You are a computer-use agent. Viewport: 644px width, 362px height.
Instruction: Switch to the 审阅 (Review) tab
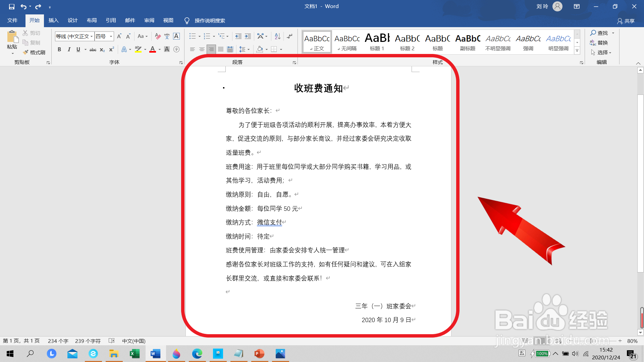(x=149, y=20)
